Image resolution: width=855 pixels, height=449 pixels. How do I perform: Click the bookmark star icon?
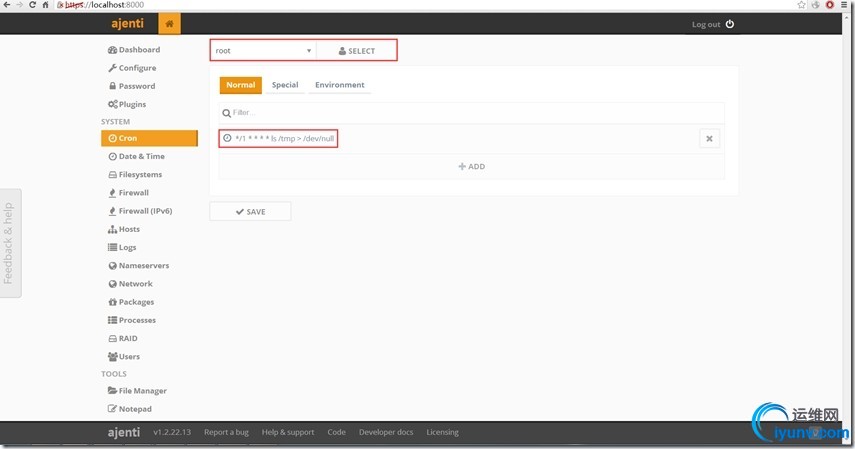pos(801,4)
